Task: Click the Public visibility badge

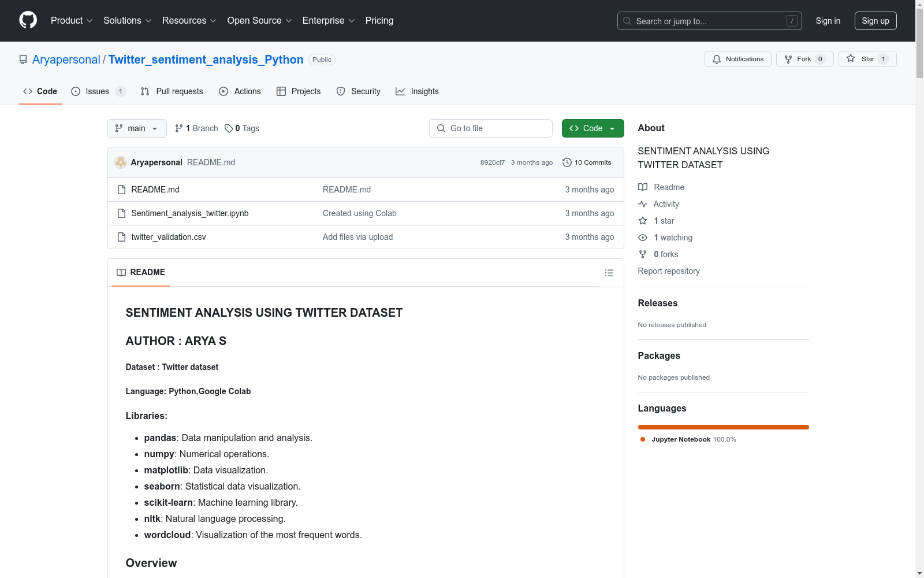Action: click(322, 60)
